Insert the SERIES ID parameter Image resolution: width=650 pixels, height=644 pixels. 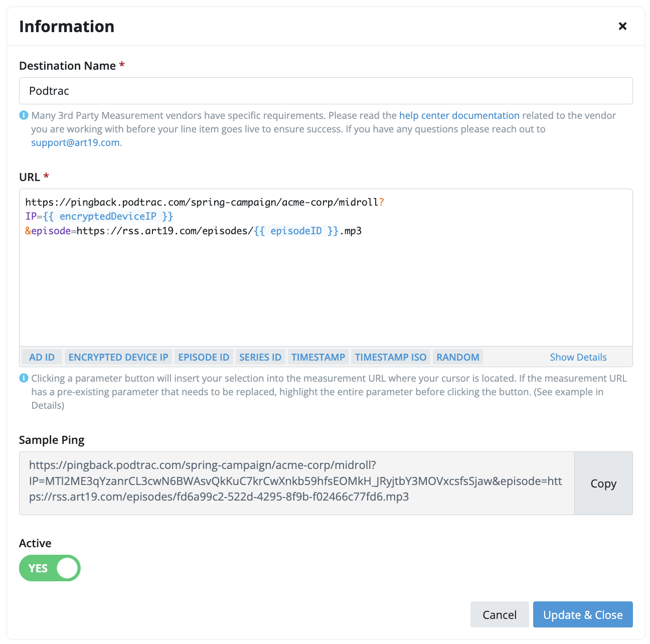point(260,357)
